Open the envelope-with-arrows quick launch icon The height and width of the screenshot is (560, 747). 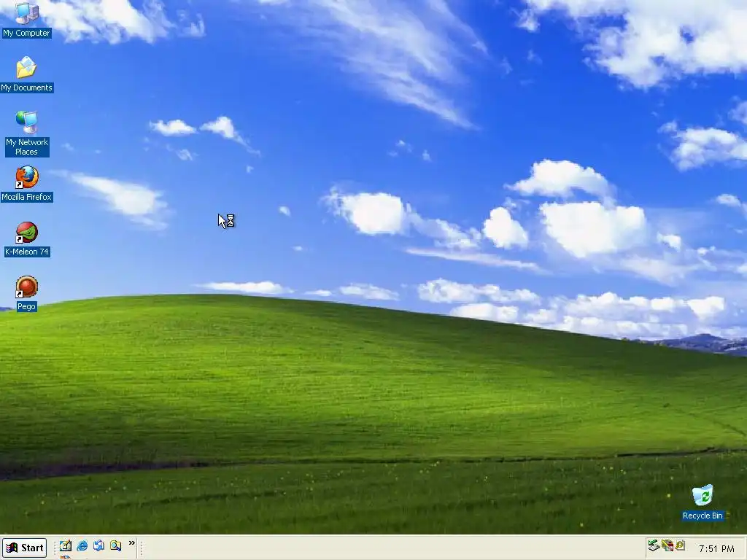click(x=98, y=545)
